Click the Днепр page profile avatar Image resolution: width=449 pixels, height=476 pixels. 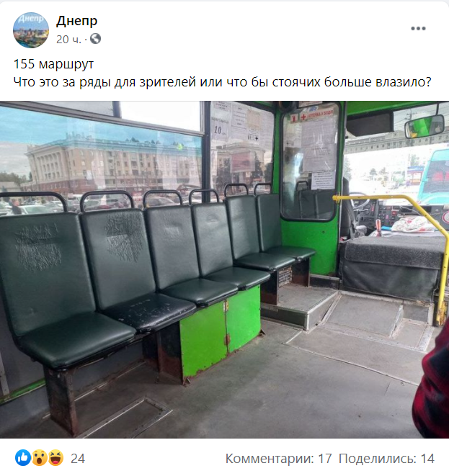(31, 30)
